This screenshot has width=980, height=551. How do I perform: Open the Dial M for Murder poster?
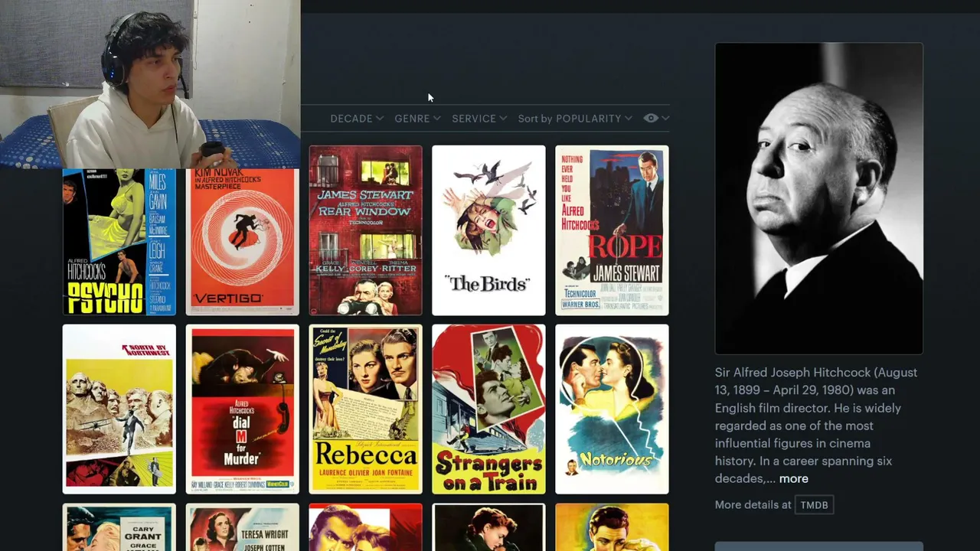(242, 409)
